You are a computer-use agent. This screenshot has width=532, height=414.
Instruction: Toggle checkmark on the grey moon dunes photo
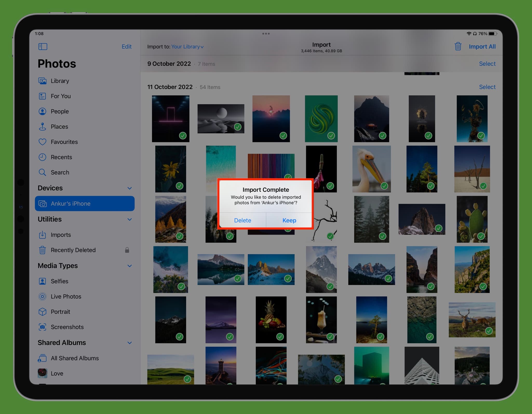point(238,127)
